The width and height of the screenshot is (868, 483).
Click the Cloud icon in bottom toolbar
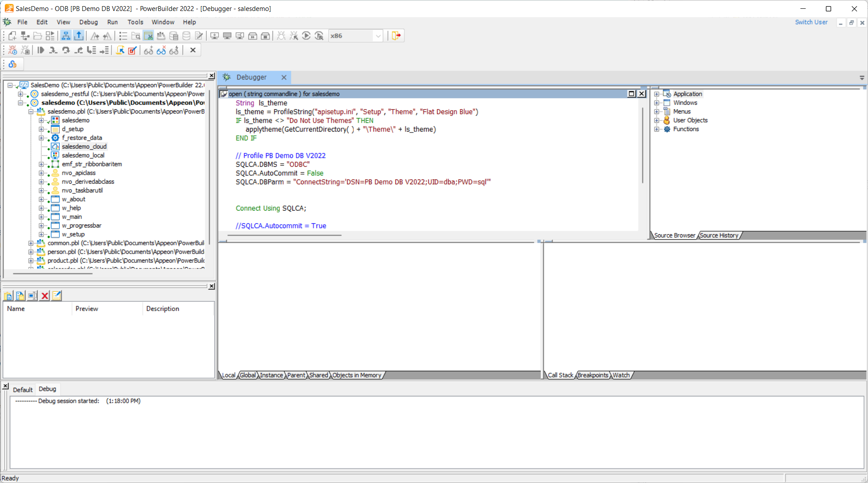coord(13,64)
